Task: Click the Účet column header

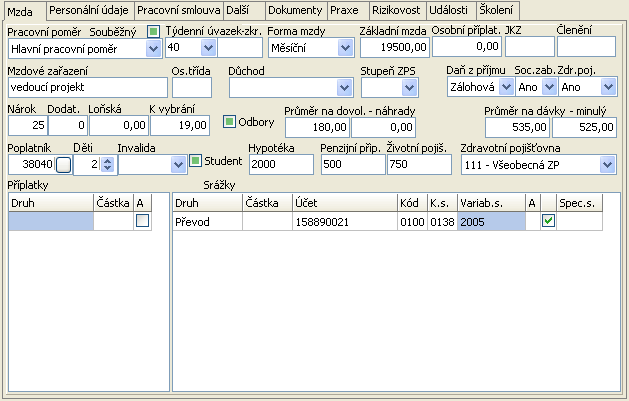Action: pos(345,203)
